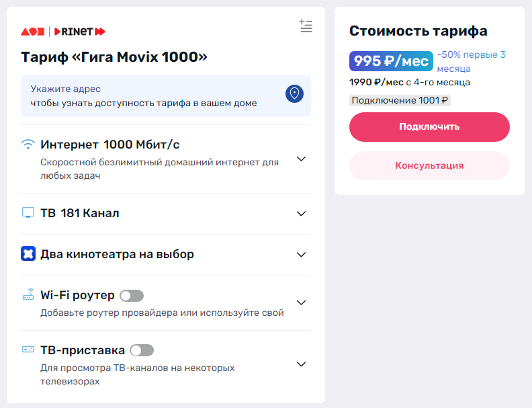Click the 995 ₽/мес price badge
Screen dimensions: 532x408
coord(391,61)
